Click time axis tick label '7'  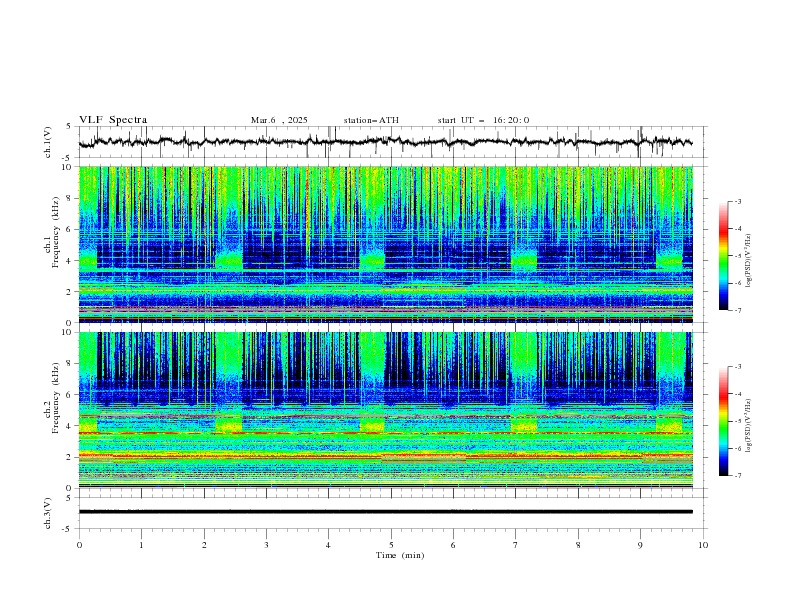click(516, 545)
